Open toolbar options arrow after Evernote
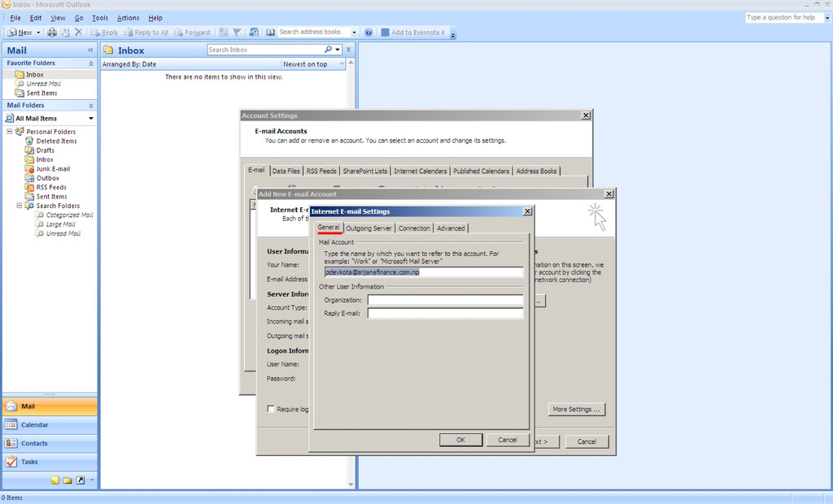Image resolution: width=833 pixels, height=504 pixels. coord(453,35)
